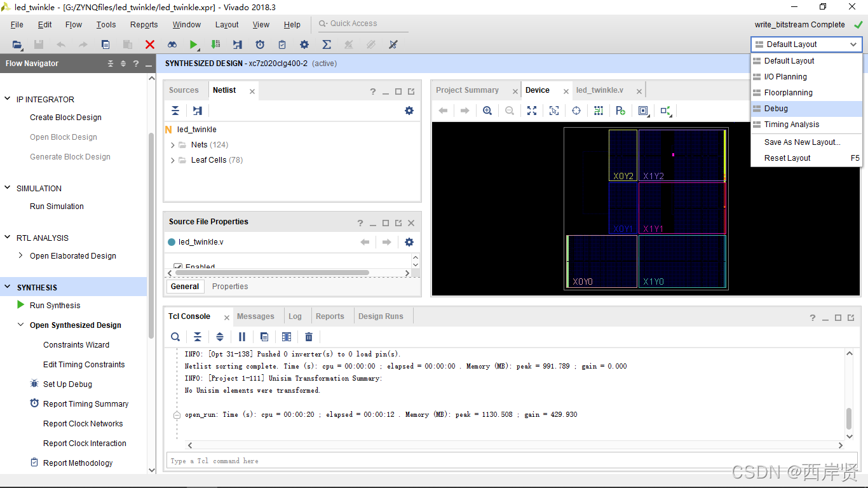Screen dimensions: 868x488
Task: Click Save As New Layout
Action: (x=806, y=142)
